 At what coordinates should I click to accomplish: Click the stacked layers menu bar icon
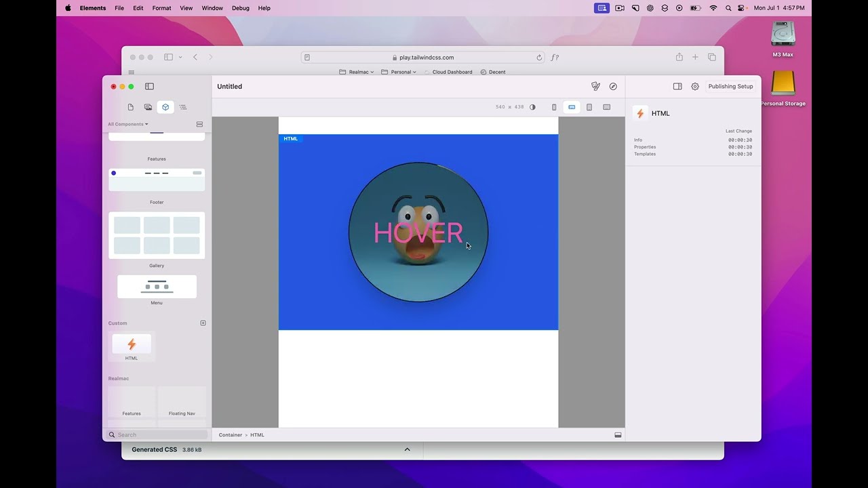click(x=665, y=8)
